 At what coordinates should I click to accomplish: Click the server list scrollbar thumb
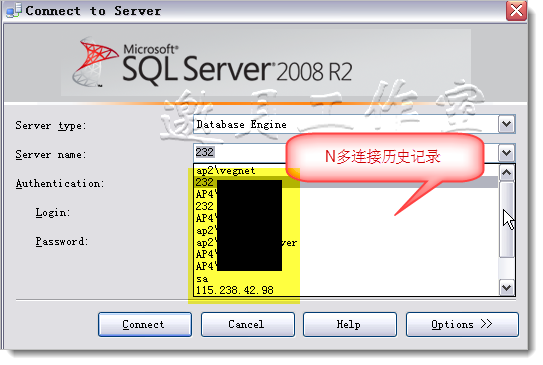pyautogui.click(x=507, y=219)
